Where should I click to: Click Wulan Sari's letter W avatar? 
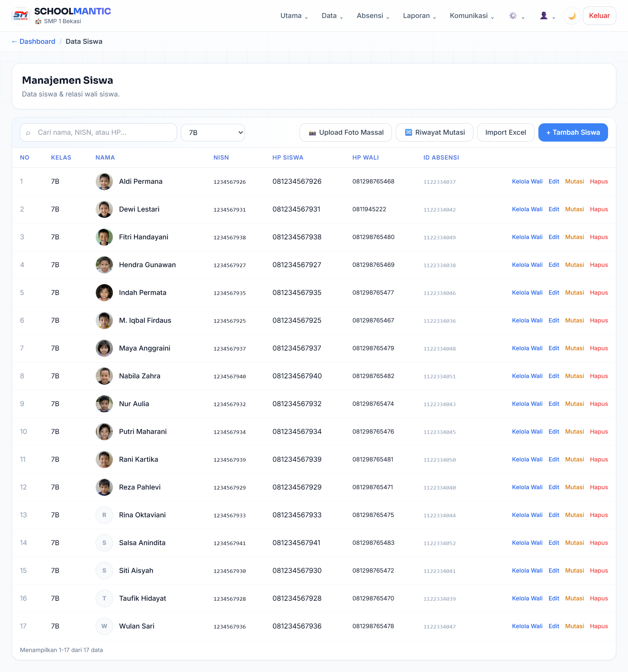pos(104,626)
